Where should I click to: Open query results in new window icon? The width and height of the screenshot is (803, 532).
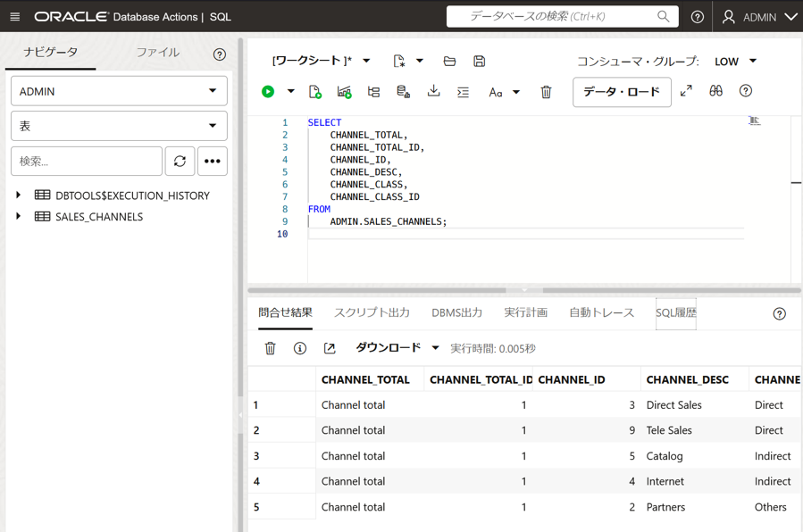330,348
